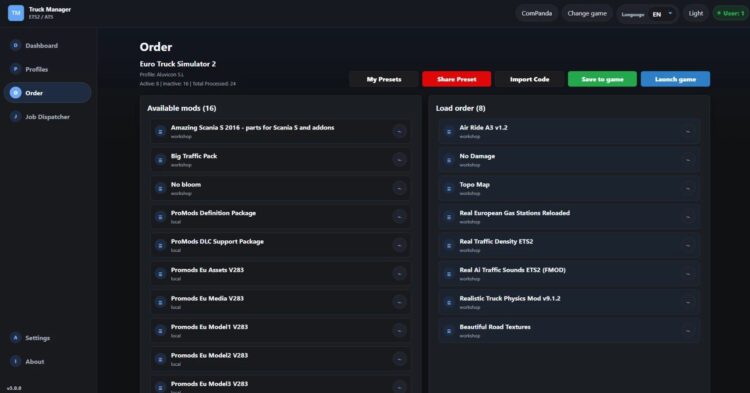The image size is (750, 393).
Task: Remove Real European Gas Stations Reloaded from load order
Action: [x=688, y=217]
